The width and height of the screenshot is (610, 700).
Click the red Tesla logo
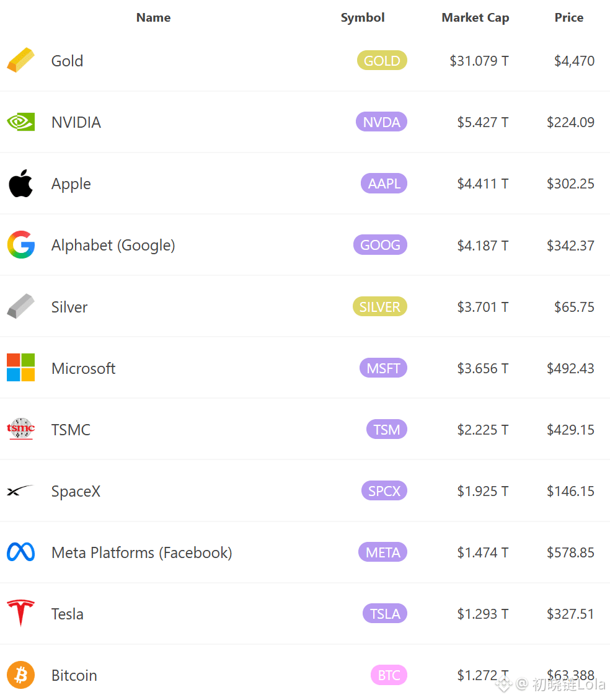(x=20, y=613)
